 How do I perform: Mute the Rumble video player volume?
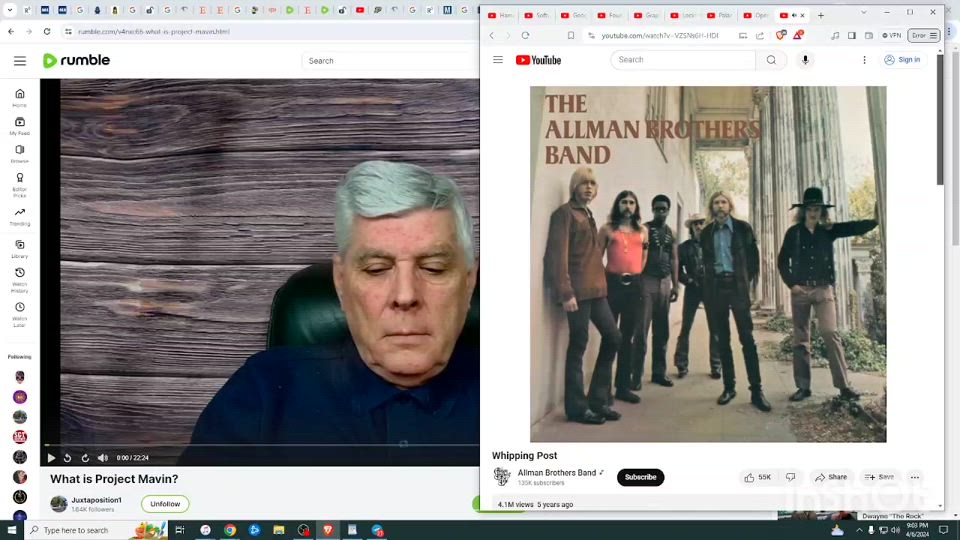pos(102,458)
